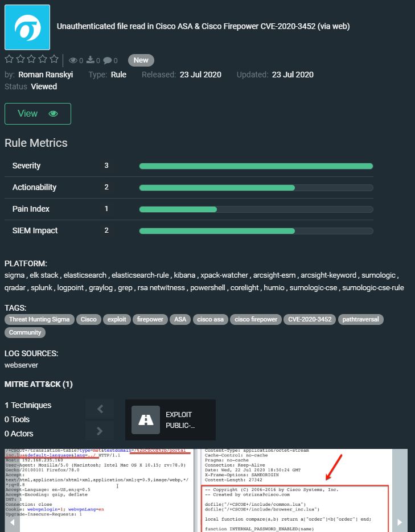Click the arcsight-esm platform entry
This screenshot has height=532, width=415.
pyautogui.click(x=274, y=275)
